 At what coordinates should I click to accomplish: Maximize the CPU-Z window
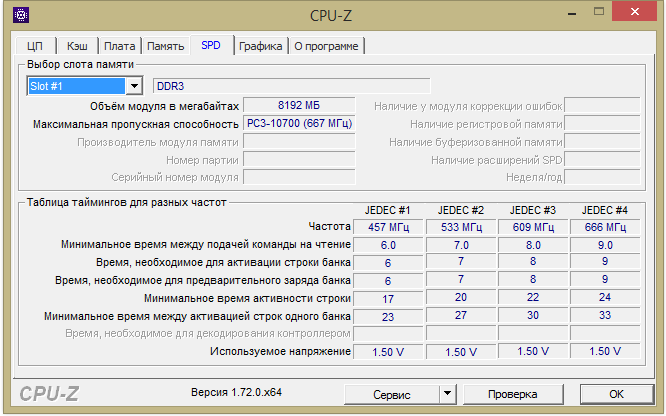[599, 12]
